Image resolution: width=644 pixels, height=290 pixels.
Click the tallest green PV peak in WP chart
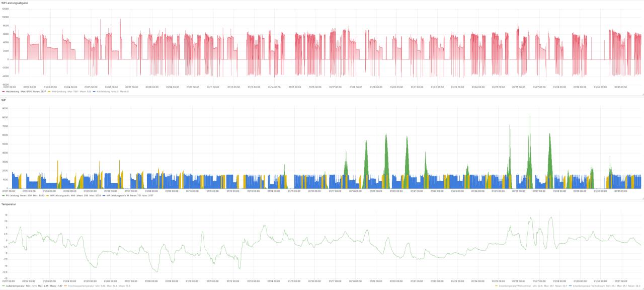pyautogui.click(x=529, y=115)
